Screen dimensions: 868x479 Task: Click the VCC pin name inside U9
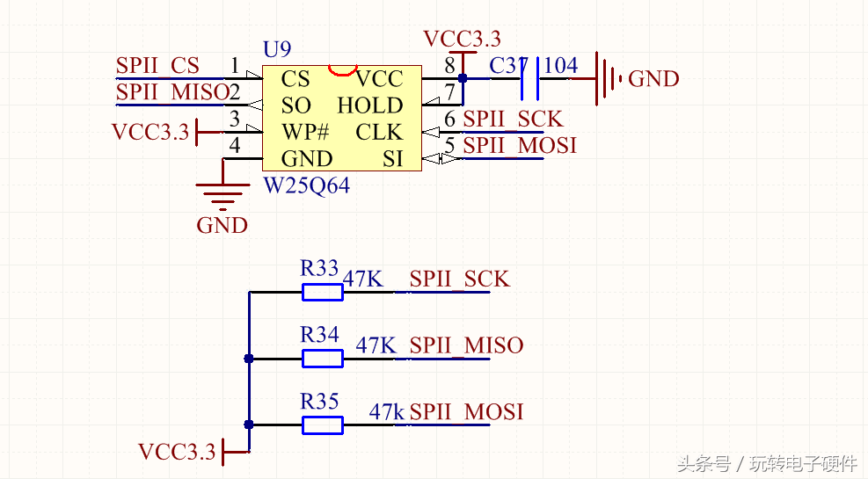tap(379, 78)
